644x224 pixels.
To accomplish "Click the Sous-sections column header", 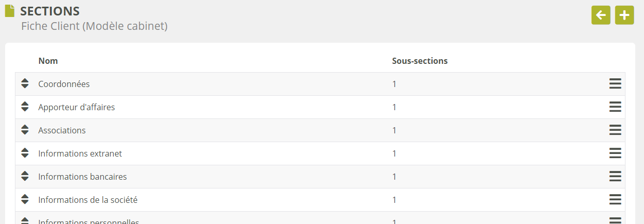I will coord(420,61).
